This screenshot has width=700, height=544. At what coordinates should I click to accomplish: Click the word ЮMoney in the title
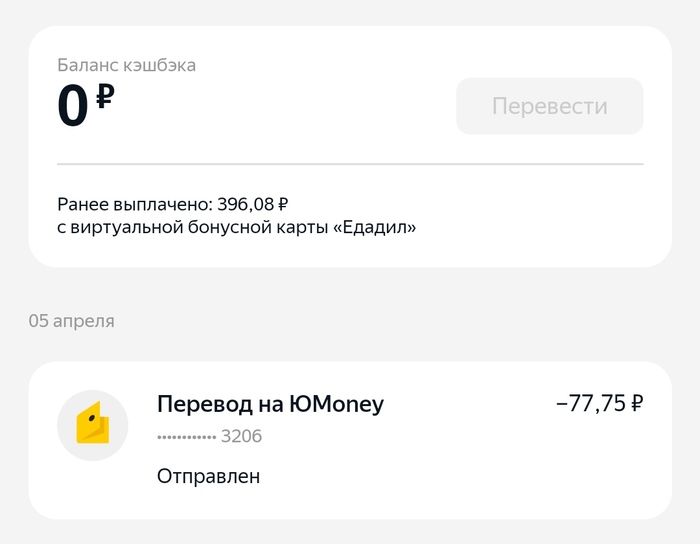pyautogui.click(x=335, y=404)
